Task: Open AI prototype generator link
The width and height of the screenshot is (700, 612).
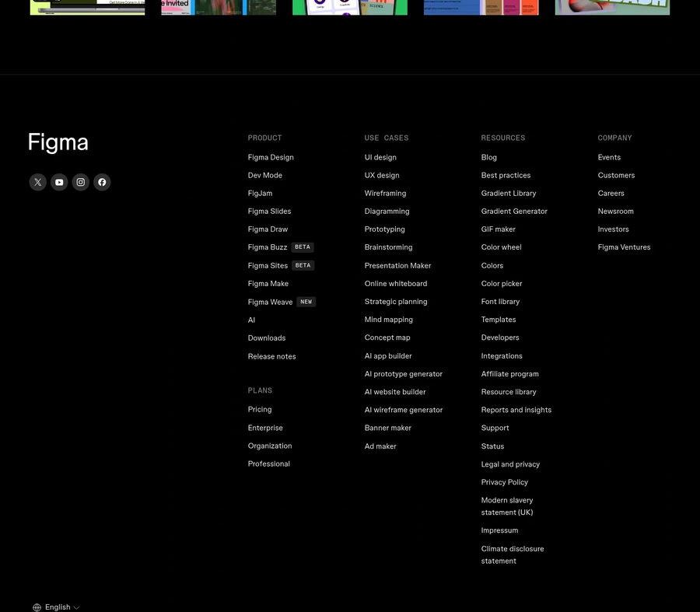Action: pyautogui.click(x=403, y=374)
